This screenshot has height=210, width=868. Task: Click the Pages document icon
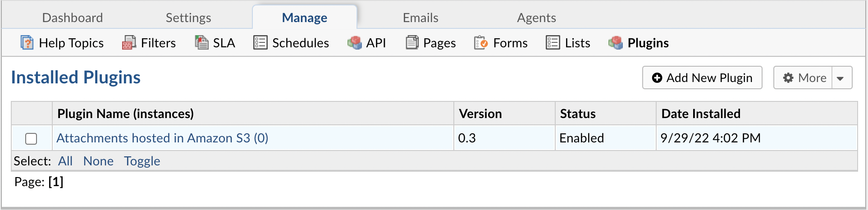pyautogui.click(x=412, y=43)
